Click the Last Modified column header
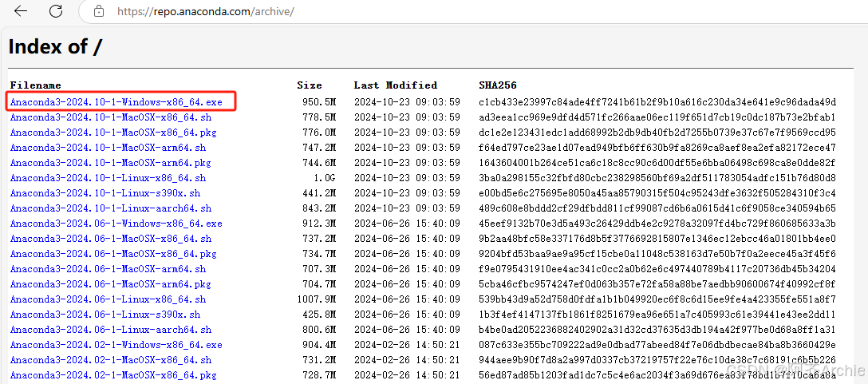The width and height of the screenshot is (868, 384). (396, 85)
